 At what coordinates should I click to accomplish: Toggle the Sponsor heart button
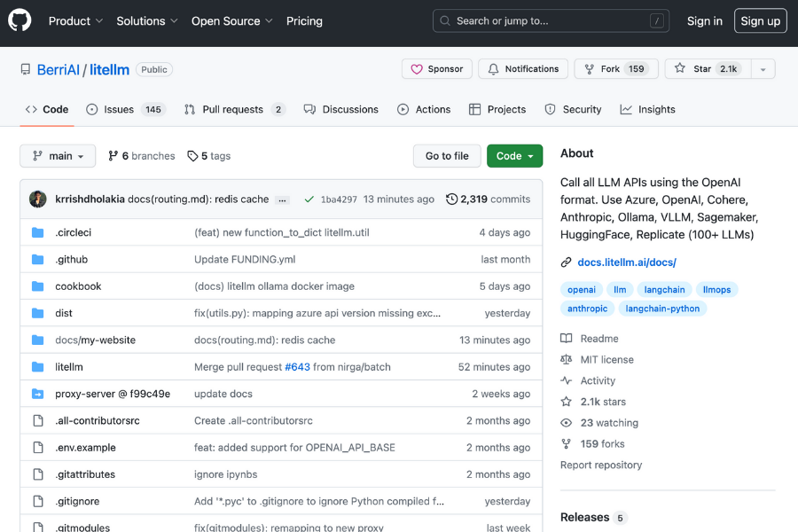click(436, 68)
